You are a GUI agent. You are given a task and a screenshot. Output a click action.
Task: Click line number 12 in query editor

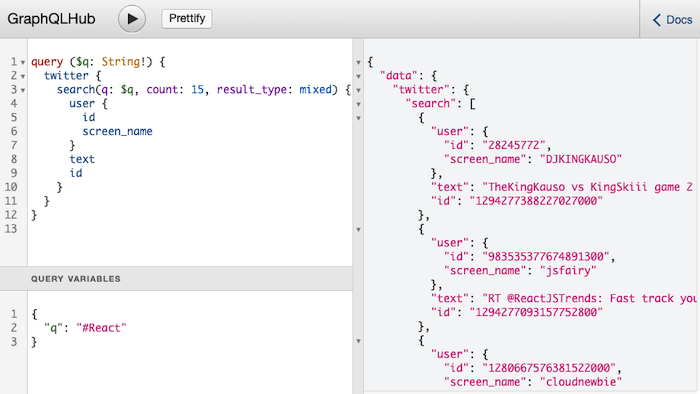(11, 215)
